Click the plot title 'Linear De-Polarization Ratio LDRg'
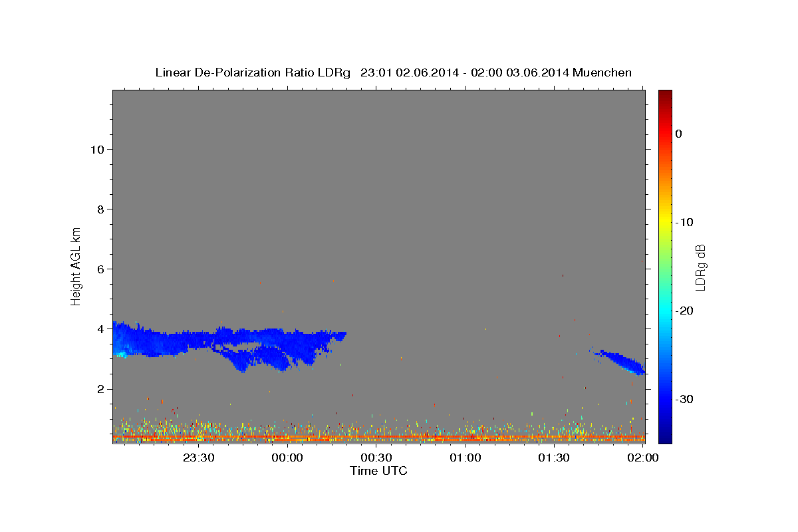The height and width of the screenshot is (532, 798). 252,72
